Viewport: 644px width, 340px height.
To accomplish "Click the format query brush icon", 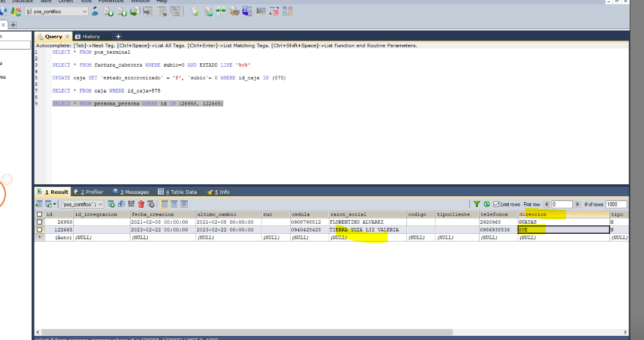I will click(x=195, y=11).
